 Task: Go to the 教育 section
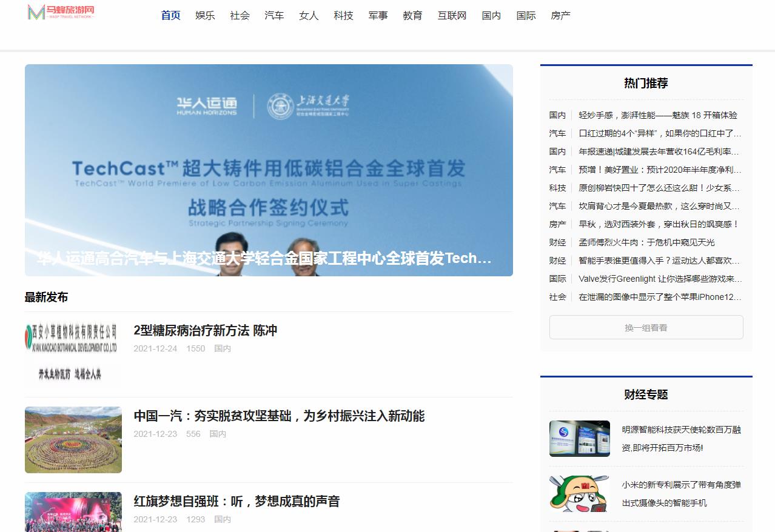coord(412,16)
